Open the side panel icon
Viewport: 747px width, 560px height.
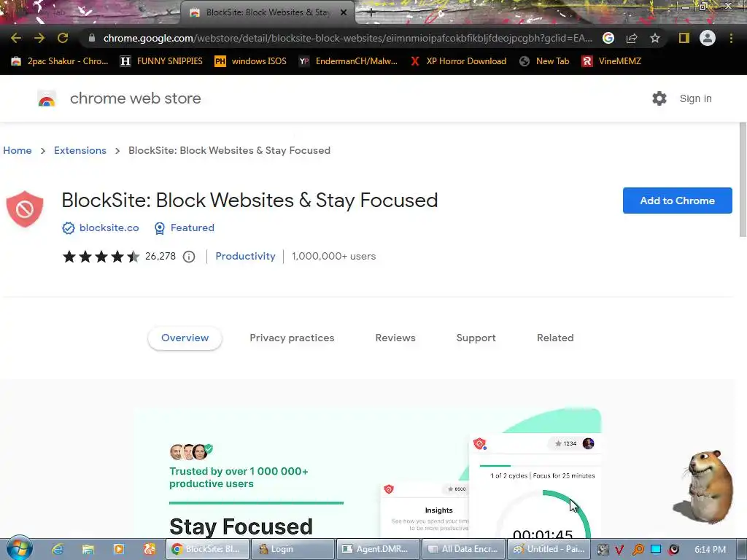pos(684,38)
